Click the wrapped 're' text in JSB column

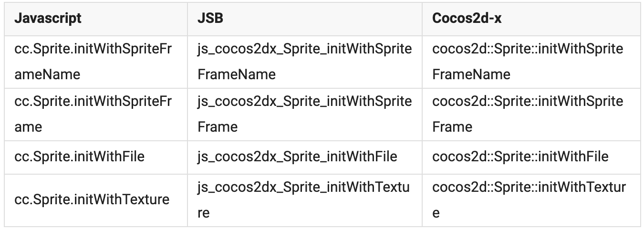click(x=203, y=212)
